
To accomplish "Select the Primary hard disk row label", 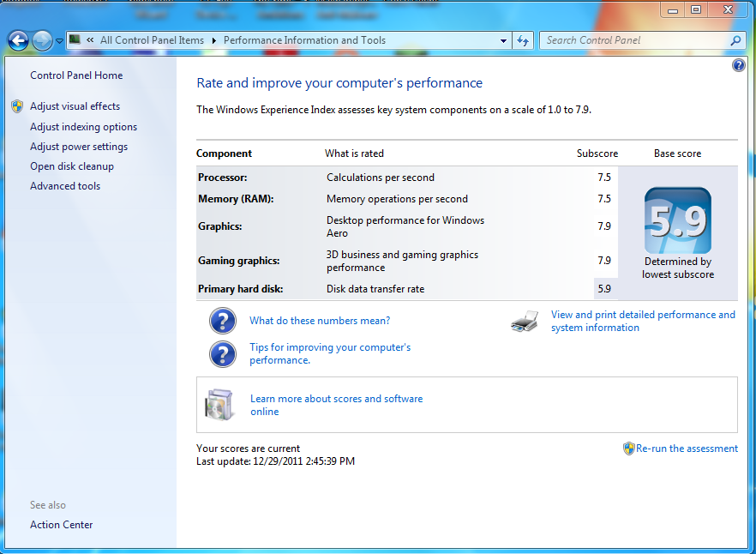I will coord(240,289).
